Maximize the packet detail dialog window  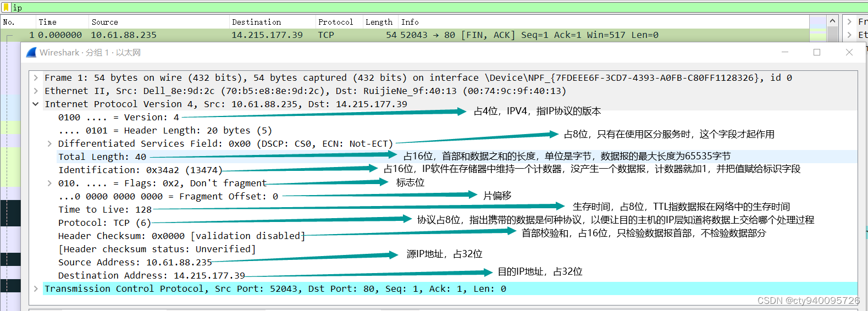click(x=817, y=52)
